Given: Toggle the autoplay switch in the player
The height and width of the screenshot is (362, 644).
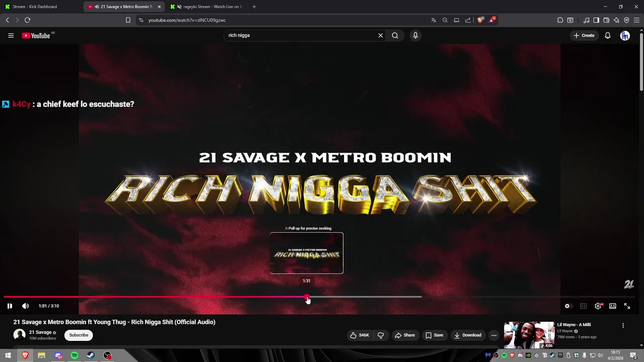Looking at the screenshot, I should pos(568,306).
